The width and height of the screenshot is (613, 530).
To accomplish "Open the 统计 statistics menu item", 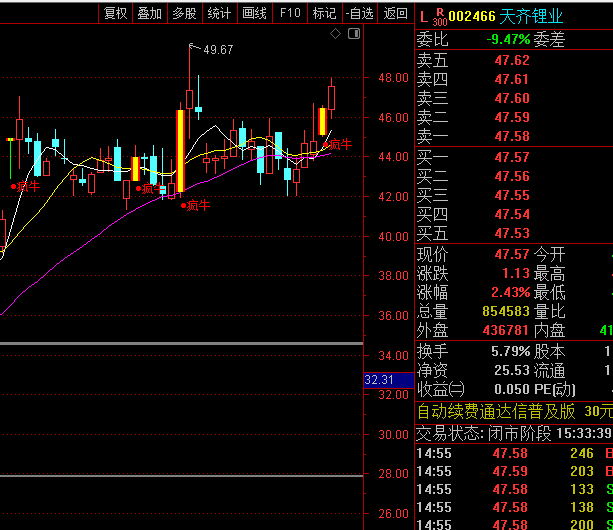I will (x=219, y=13).
